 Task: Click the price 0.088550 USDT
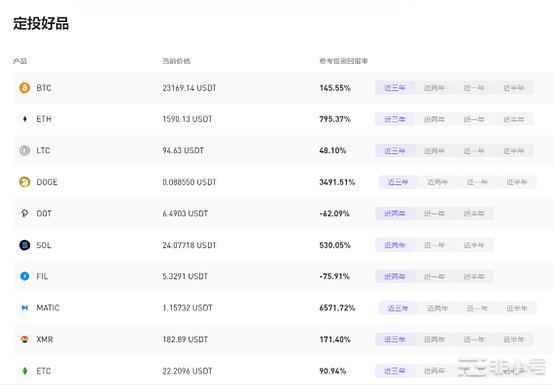(189, 182)
